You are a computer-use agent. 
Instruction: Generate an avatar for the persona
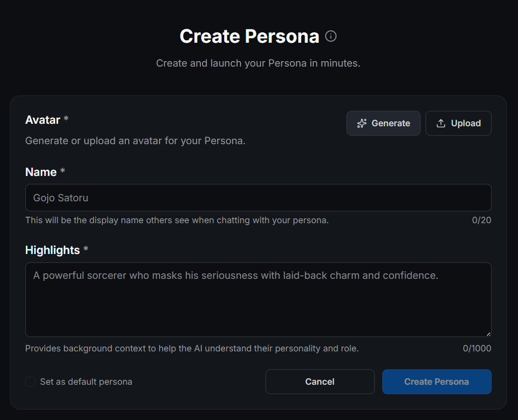click(383, 123)
